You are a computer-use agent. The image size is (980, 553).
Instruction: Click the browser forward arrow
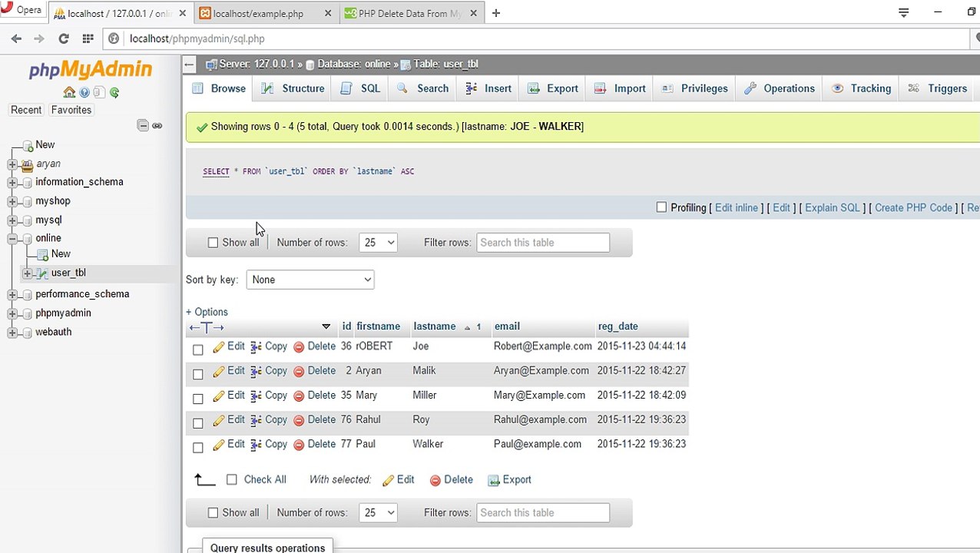click(x=39, y=38)
